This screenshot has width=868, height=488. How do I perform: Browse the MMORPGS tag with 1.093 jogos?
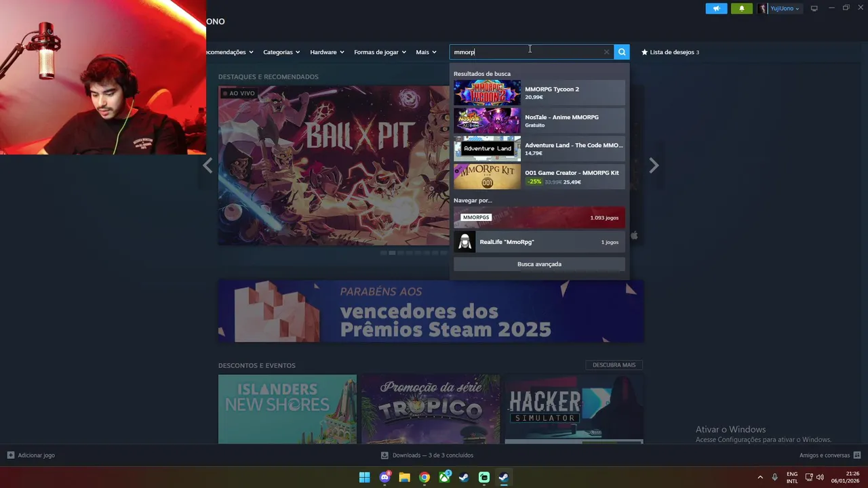point(539,218)
